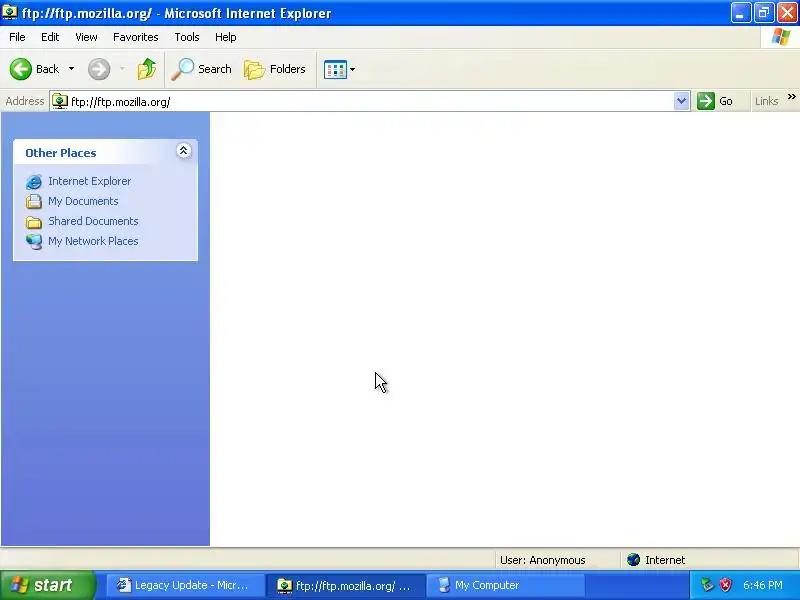
Task: Open Shared Documents link in Other Places
Action: [x=93, y=221]
